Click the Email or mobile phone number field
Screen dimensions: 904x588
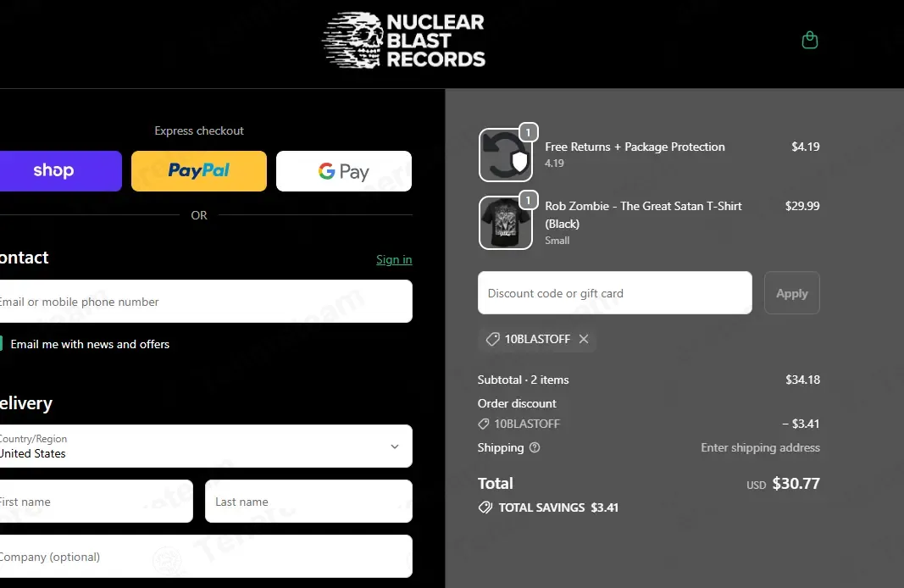(x=203, y=302)
